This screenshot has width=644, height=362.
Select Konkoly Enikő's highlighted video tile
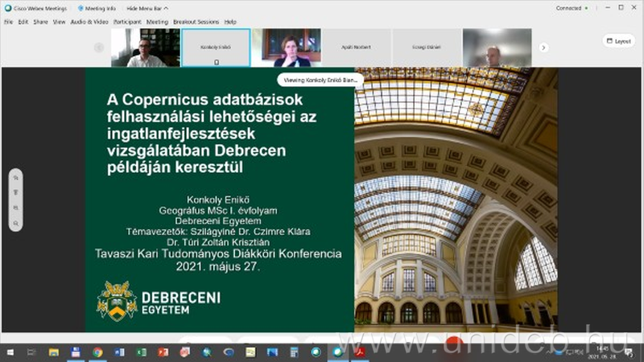pos(215,48)
